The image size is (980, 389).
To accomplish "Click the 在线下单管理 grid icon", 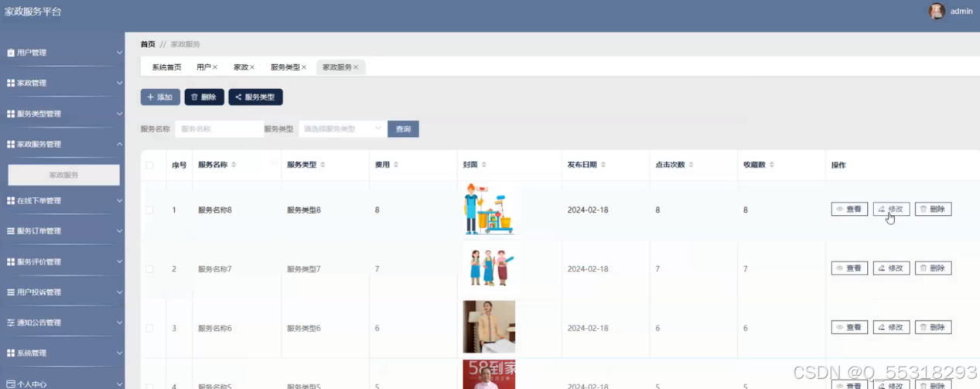I will (11, 200).
